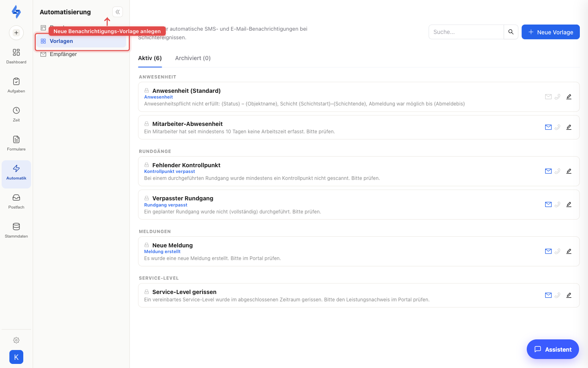Open the Aufgaben section
588x368 pixels.
(16, 85)
